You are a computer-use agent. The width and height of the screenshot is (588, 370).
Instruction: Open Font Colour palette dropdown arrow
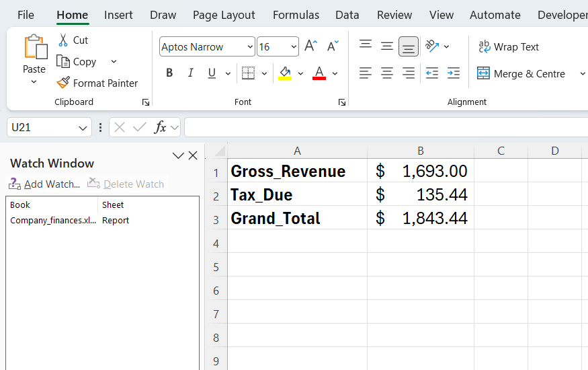(335, 73)
